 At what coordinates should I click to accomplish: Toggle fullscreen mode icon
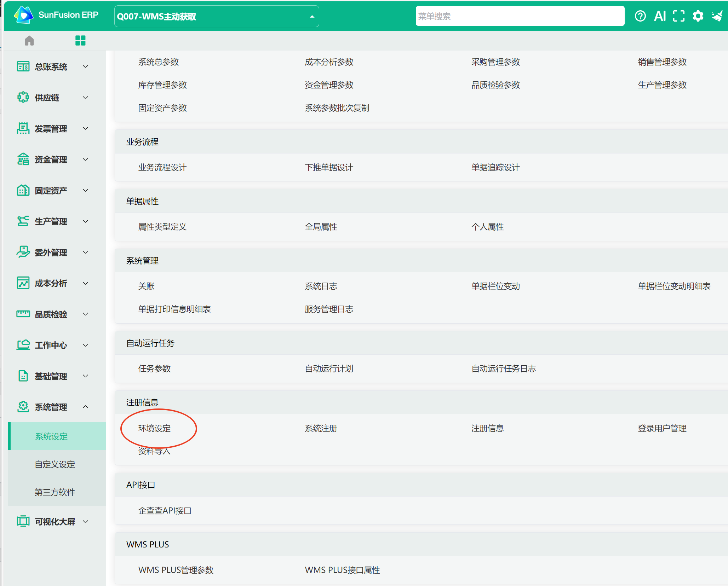[678, 16]
